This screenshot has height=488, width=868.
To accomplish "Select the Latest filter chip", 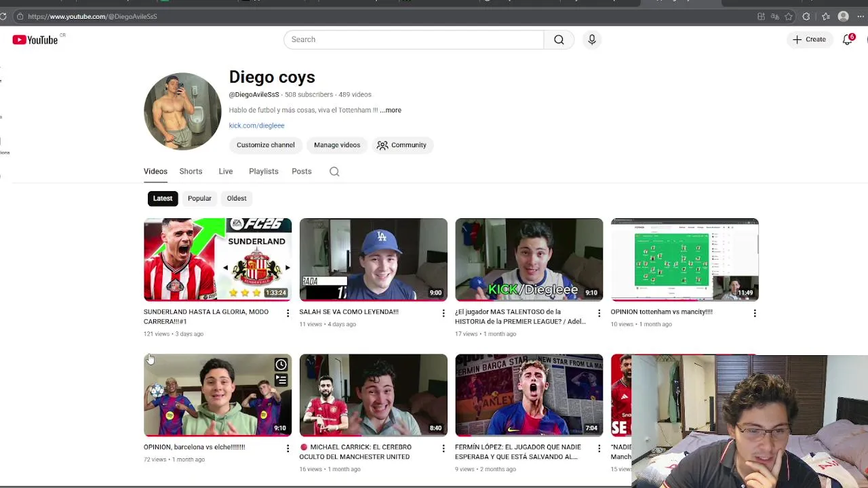I will (x=163, y=199).
